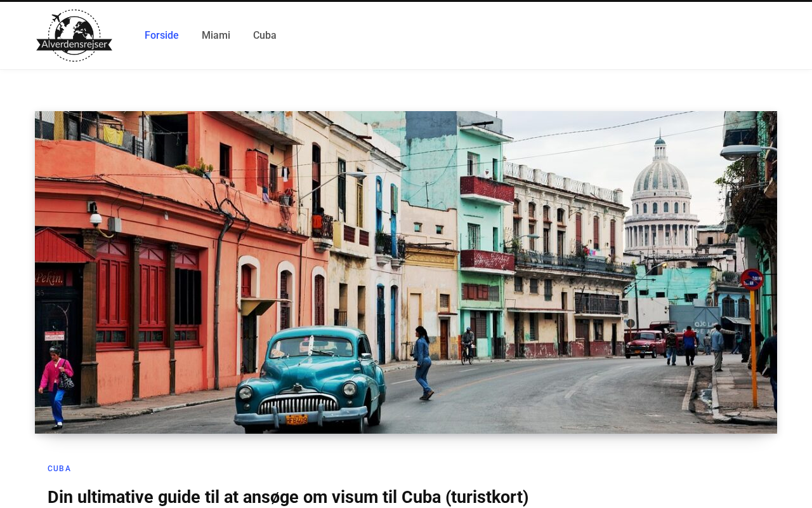Screen dimensions: 812x508
Task: Click the security camera on orange building
Action: (95, 218)
